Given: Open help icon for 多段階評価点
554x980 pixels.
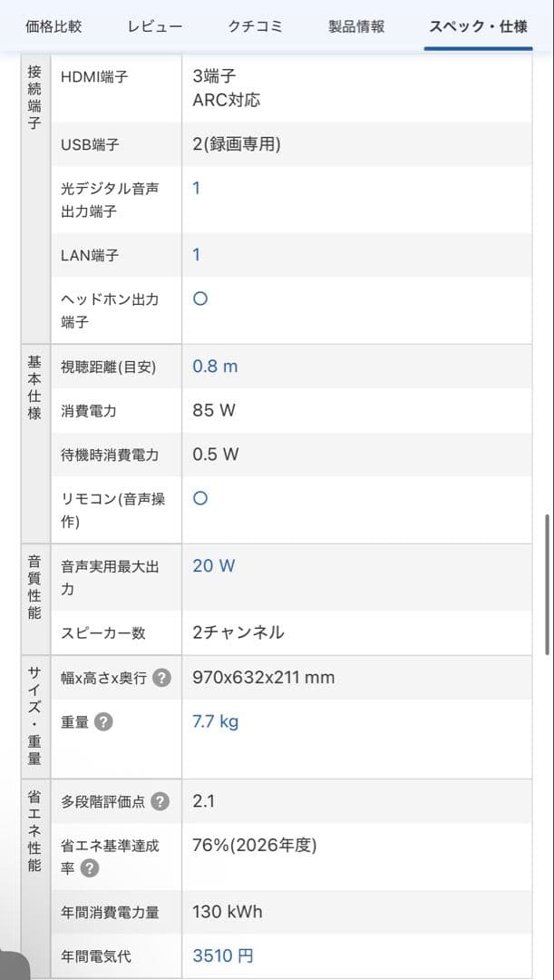Looking at the screenshot, I should tap(160, 801).
